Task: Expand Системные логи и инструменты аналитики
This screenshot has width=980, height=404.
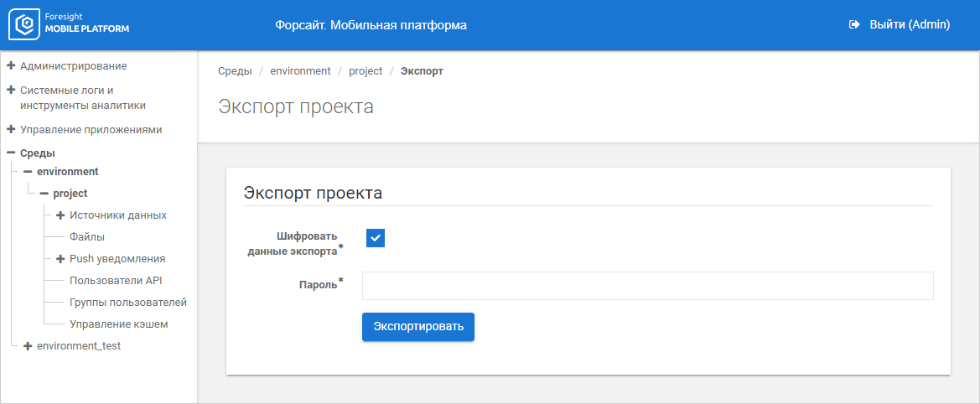Action: coord(11,90)
